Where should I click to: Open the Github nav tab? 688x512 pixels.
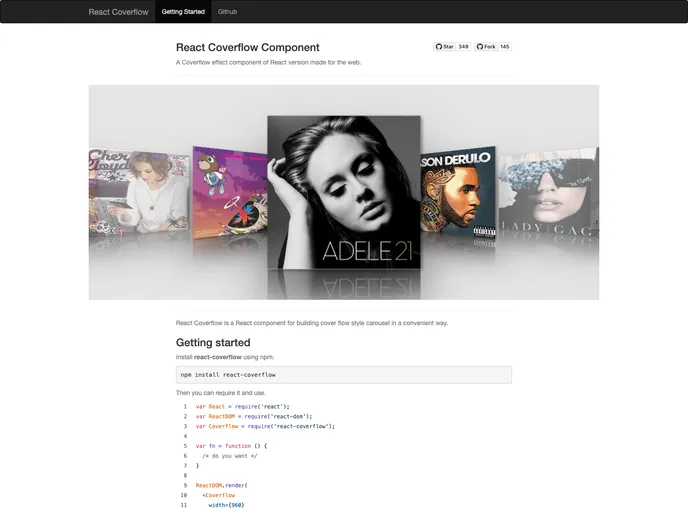tap(227, 12)
